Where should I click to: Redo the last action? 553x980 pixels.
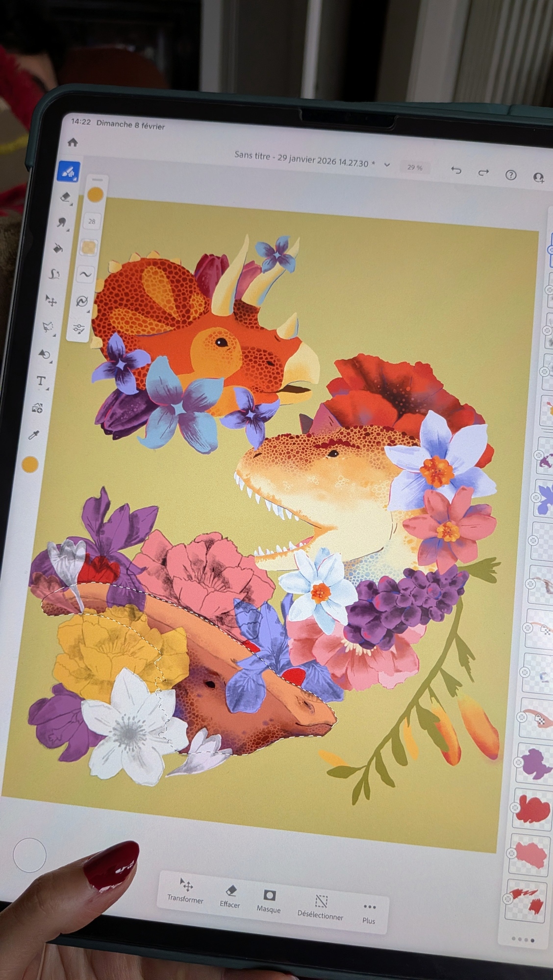pyautogui.click(x=483, y=172)
